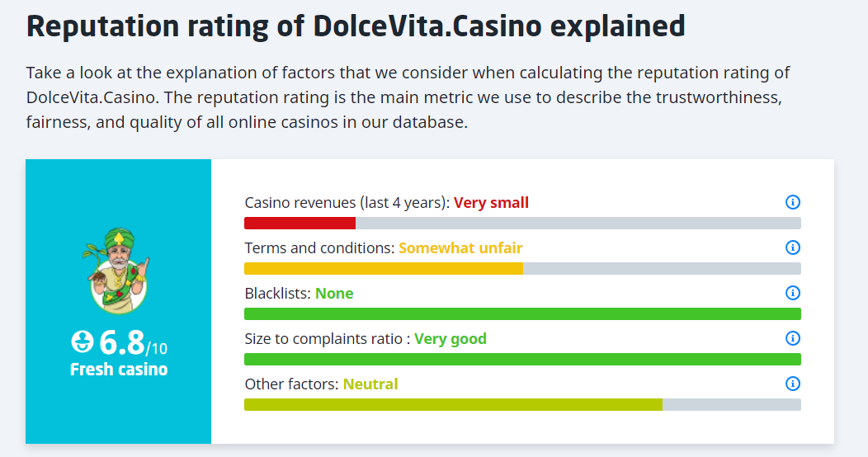Click info icon next to Other factors

pyautogui.click(x=793, y=384)
